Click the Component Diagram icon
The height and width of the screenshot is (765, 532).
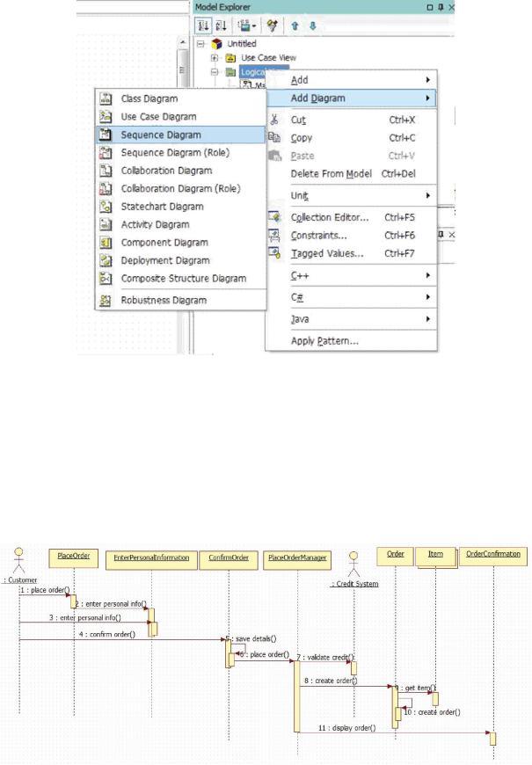click(106, 243)
